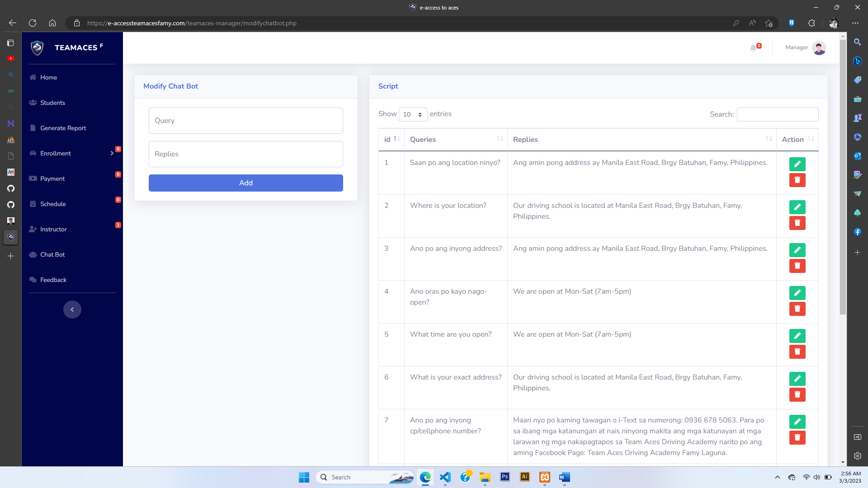The image size is (868, 488).
Task: Refresh the page with the reload icon
Action: click(x=32, y=23)
